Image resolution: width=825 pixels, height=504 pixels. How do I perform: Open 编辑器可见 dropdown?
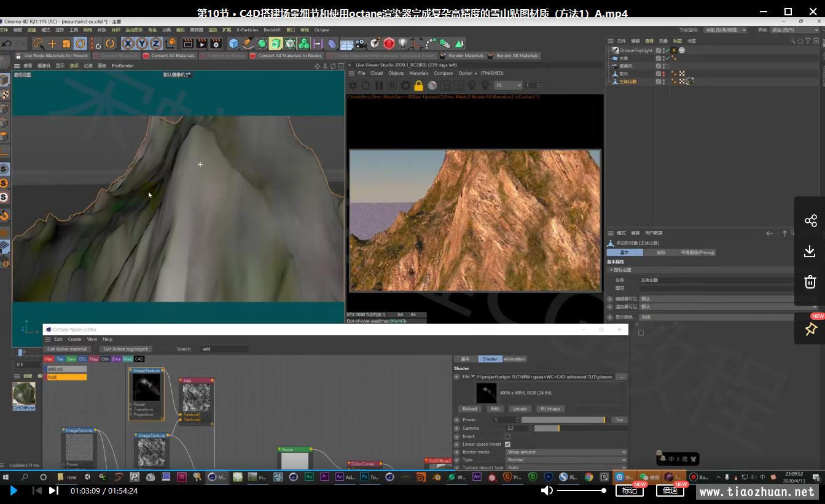729,299
